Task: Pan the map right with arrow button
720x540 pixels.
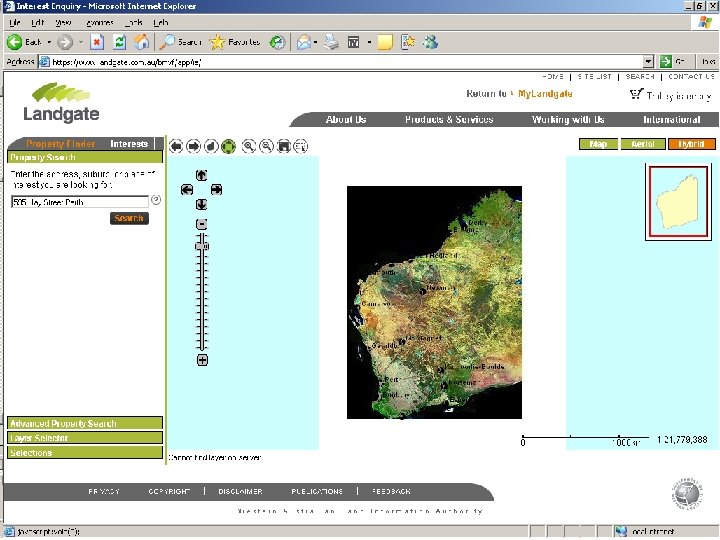Action: (216, 189)
